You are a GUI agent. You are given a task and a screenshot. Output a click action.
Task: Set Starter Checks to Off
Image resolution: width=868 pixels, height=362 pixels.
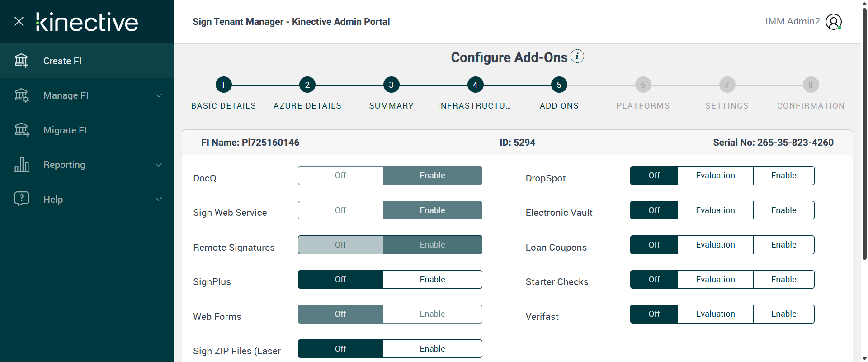[654, 280]
